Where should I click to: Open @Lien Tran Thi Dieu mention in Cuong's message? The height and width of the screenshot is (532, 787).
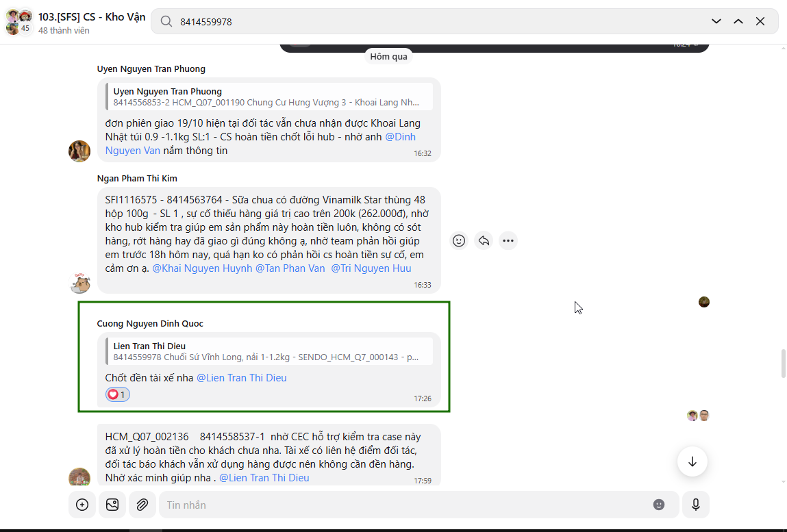click(x=241, y=378)
